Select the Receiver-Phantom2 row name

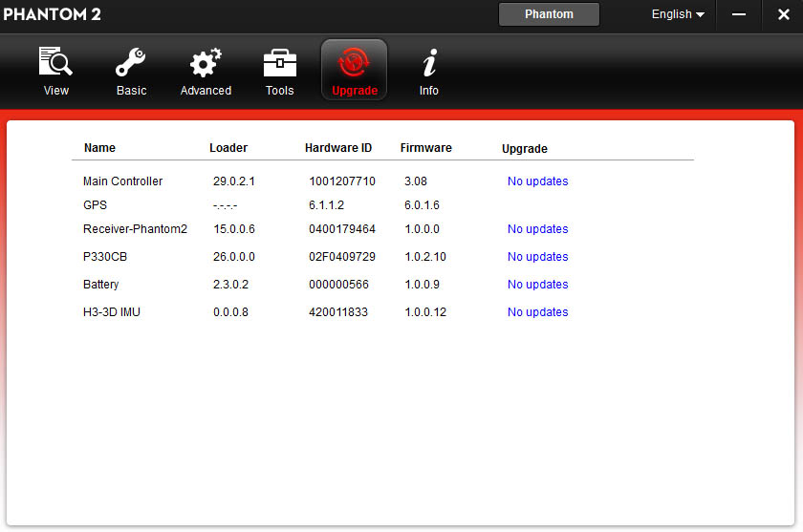pyautogui.click(x=135, y=228)
